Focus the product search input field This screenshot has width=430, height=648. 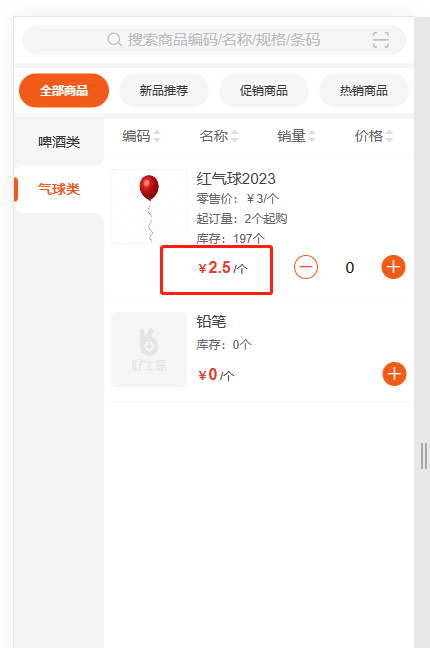214,40
